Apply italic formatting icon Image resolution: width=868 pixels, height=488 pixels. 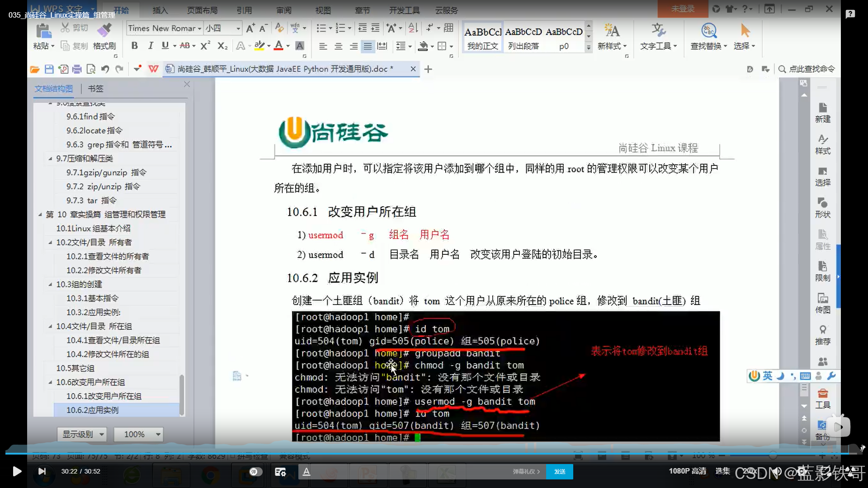pyautogui.click(x=151, y=46)
